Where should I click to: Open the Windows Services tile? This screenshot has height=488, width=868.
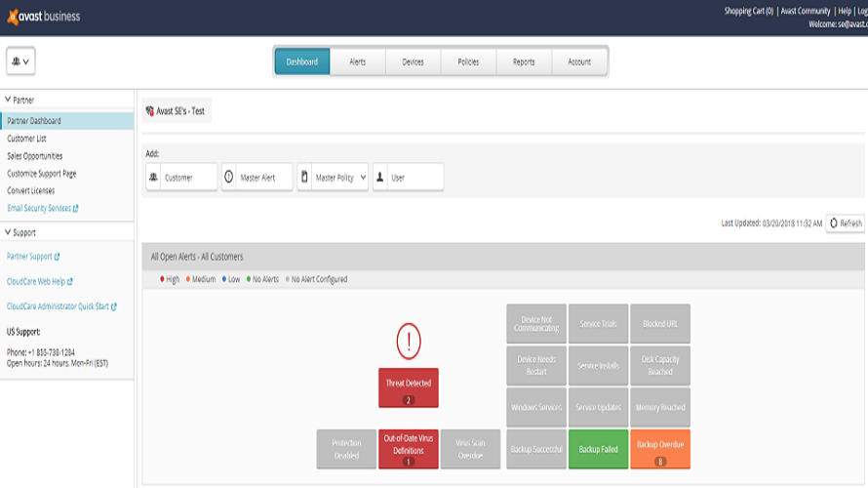[536, 407]
